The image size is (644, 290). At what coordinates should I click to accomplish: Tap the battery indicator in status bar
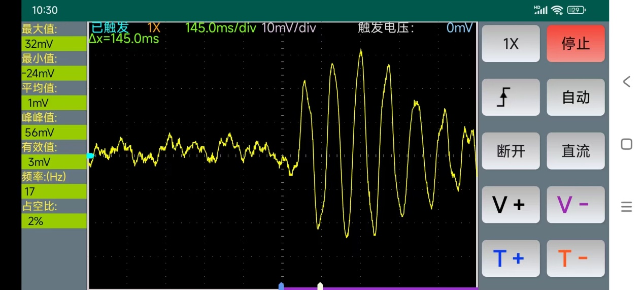pos(576,10)
